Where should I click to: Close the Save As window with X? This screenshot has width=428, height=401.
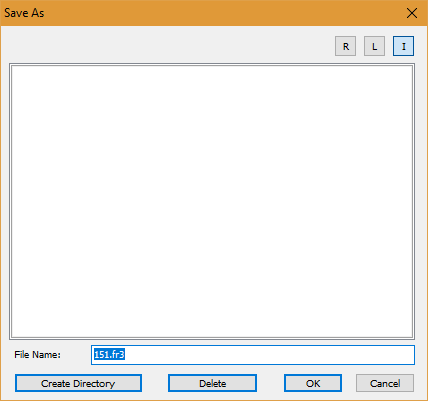[x=412, y=13]
